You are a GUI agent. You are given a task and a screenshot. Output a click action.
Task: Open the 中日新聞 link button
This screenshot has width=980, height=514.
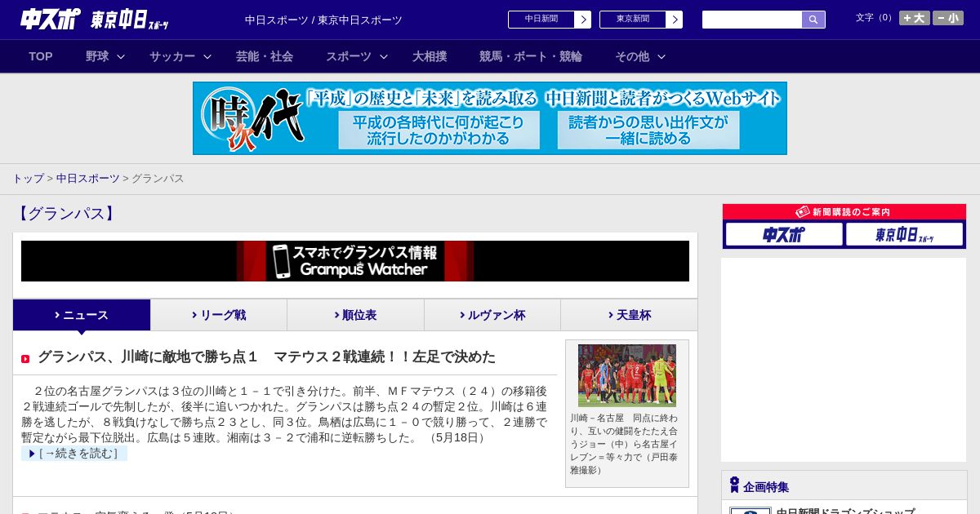tap(550, 20)
